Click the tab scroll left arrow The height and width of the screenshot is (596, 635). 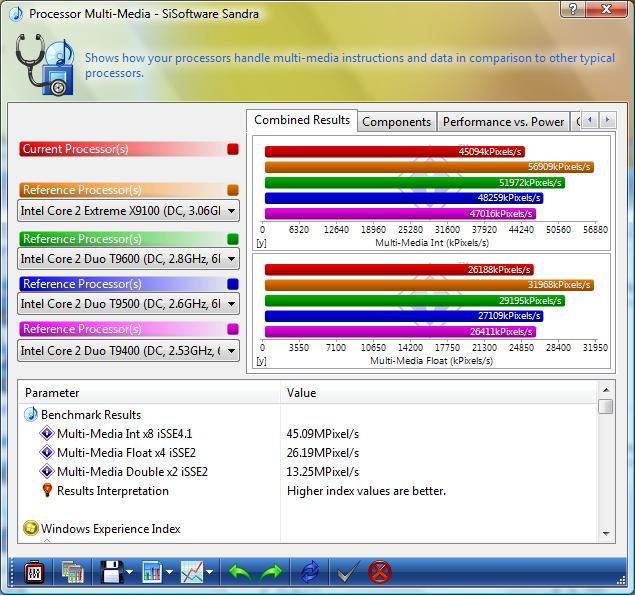click(590, 120)
